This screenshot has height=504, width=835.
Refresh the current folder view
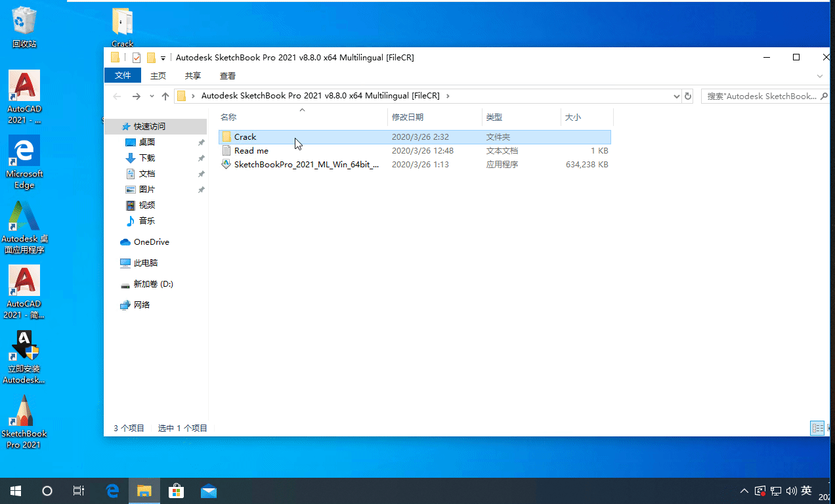pyautogui.click(x=688, y=96)
